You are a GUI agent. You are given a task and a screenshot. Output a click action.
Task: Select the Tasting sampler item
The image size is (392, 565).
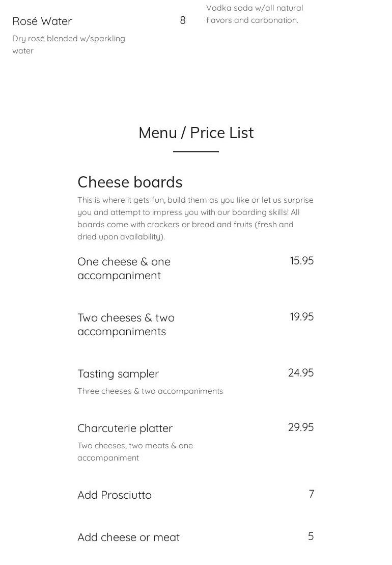(x=118, y=374)
